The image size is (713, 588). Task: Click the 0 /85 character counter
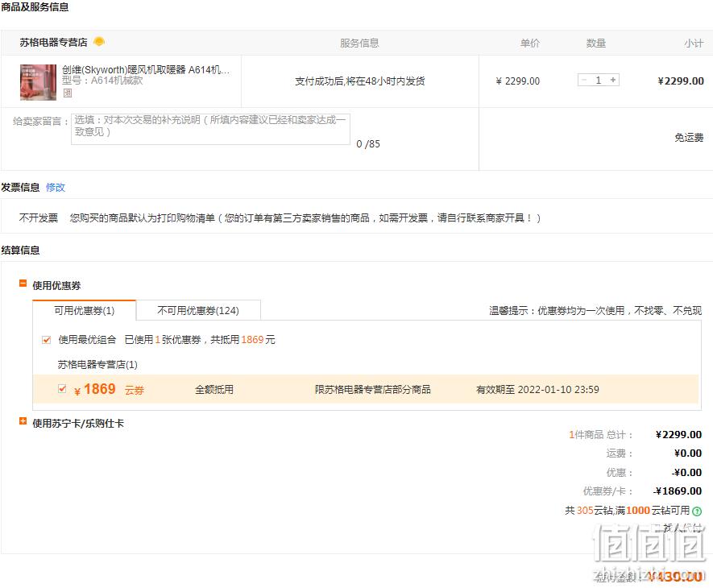coord(368,144)
